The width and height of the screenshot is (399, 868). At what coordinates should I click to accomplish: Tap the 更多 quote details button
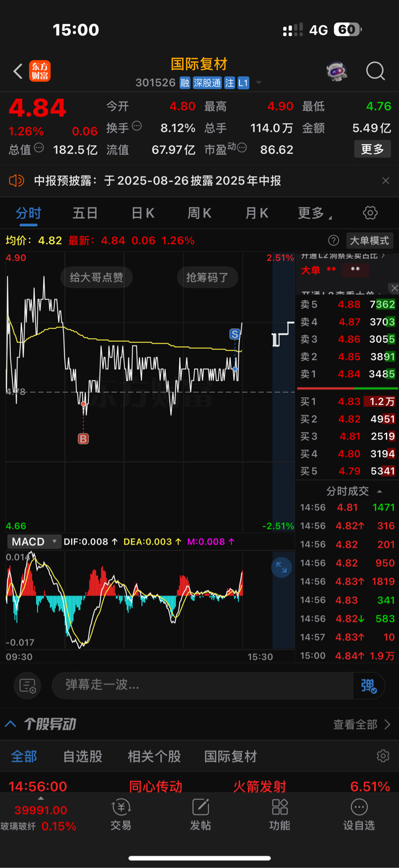point(372,149)
